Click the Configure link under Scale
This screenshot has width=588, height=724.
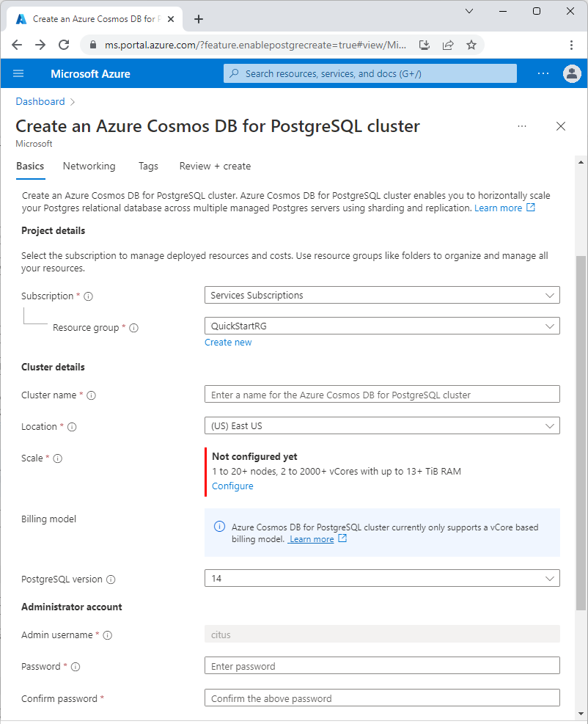[232, 486]
